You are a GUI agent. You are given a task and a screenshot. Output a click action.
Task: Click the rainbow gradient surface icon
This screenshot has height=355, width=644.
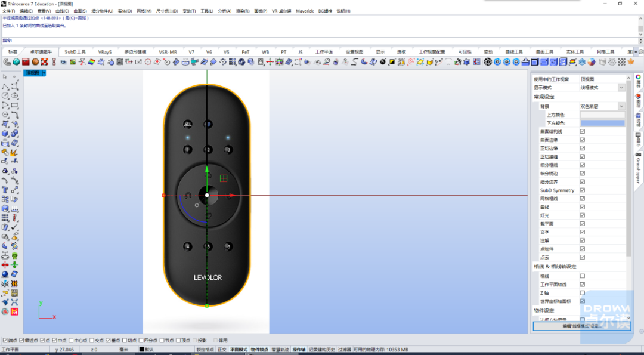pyautogui.click(x=92, y=62)
